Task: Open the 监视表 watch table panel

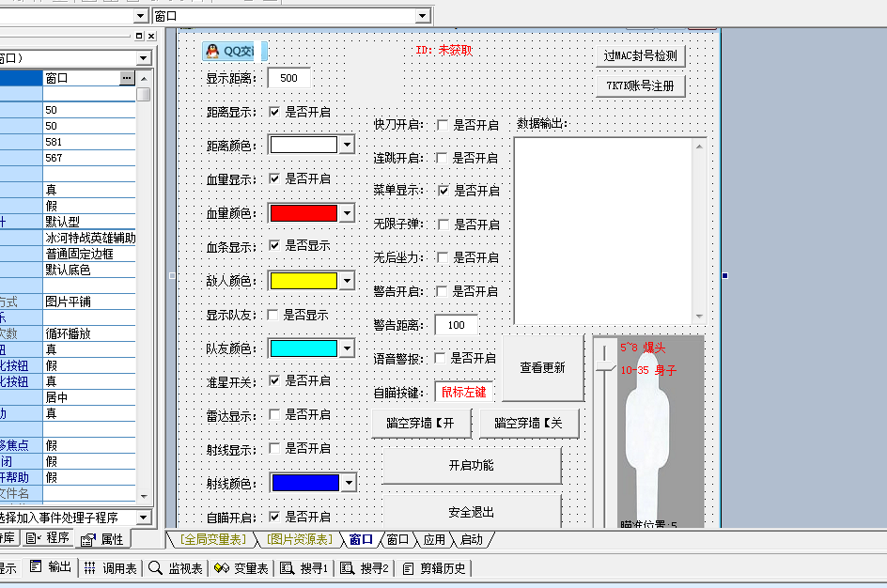Action: tap(176, 567)
